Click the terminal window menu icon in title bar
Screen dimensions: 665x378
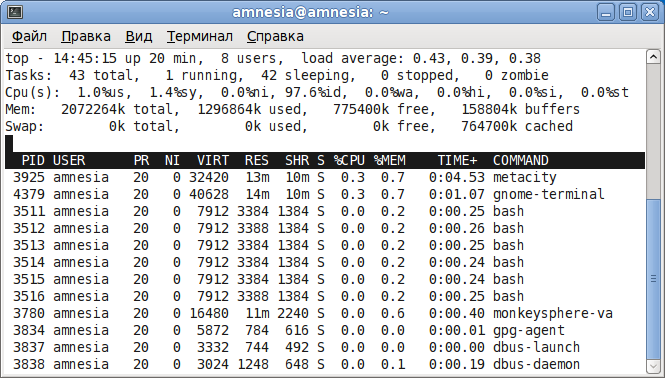[x=15, y=12]
